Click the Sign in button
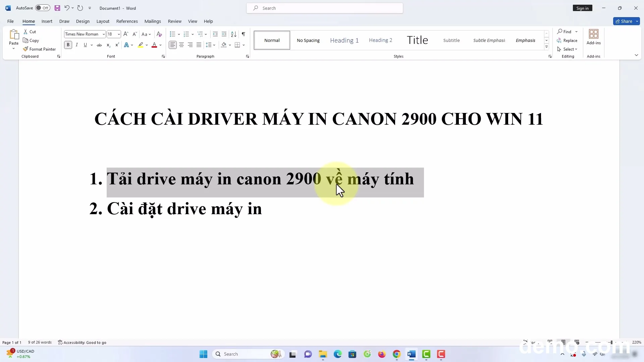644x362 pixels. pyautogui.click(x=583, y=8)
